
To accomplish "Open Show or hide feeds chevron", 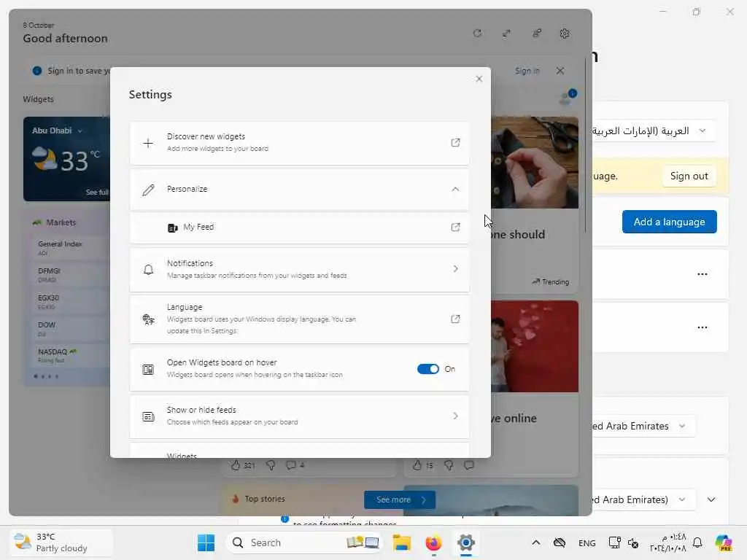I will coord(455,416).
